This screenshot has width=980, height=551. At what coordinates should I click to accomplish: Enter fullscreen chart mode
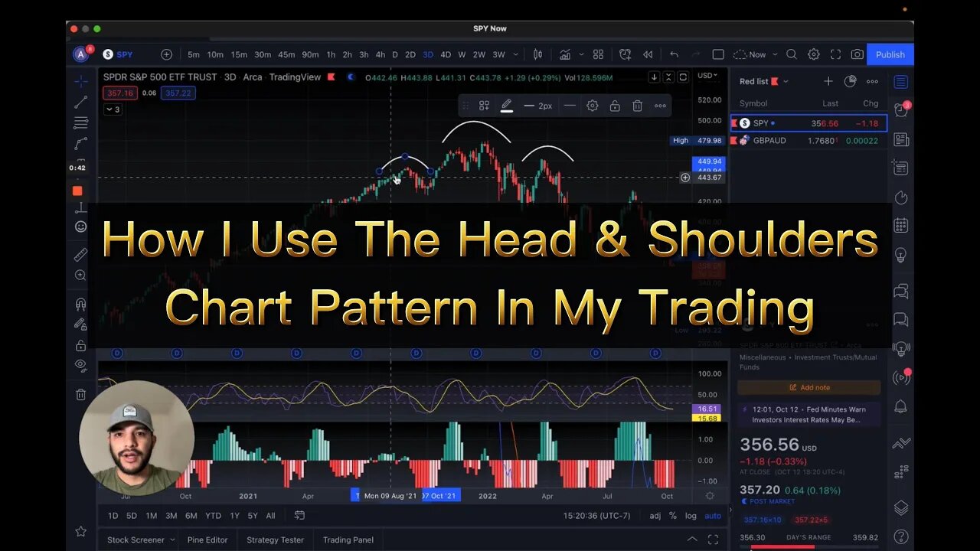[835, 54]
